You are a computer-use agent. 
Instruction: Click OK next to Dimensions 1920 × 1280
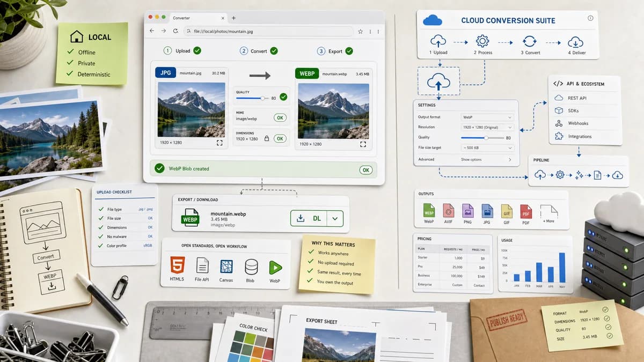point(280,138)
